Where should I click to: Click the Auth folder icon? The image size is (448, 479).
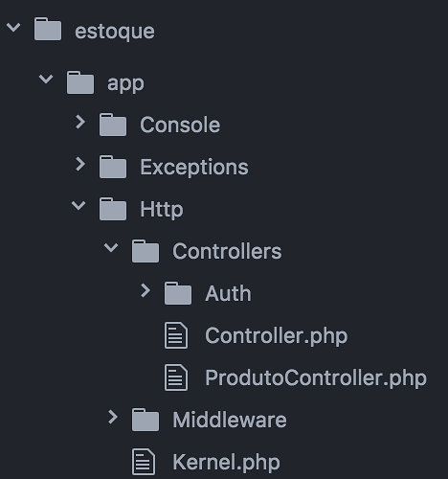tap(178, 293)
